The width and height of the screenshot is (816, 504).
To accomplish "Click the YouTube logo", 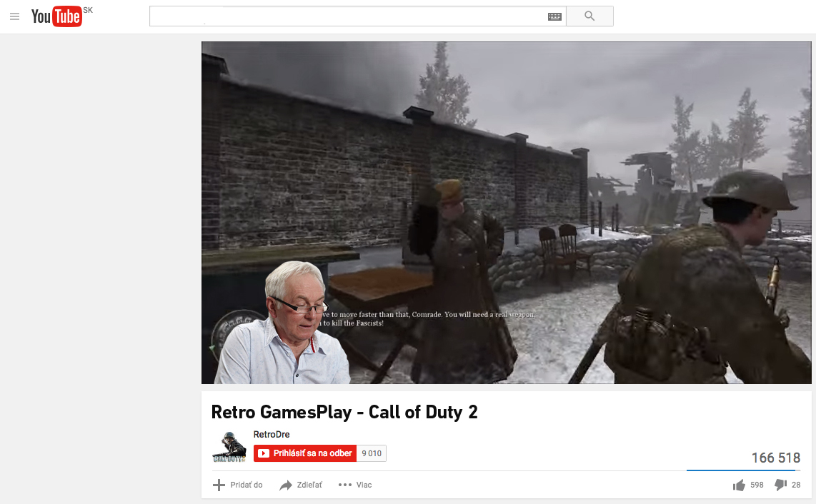I will pos(56,16).
